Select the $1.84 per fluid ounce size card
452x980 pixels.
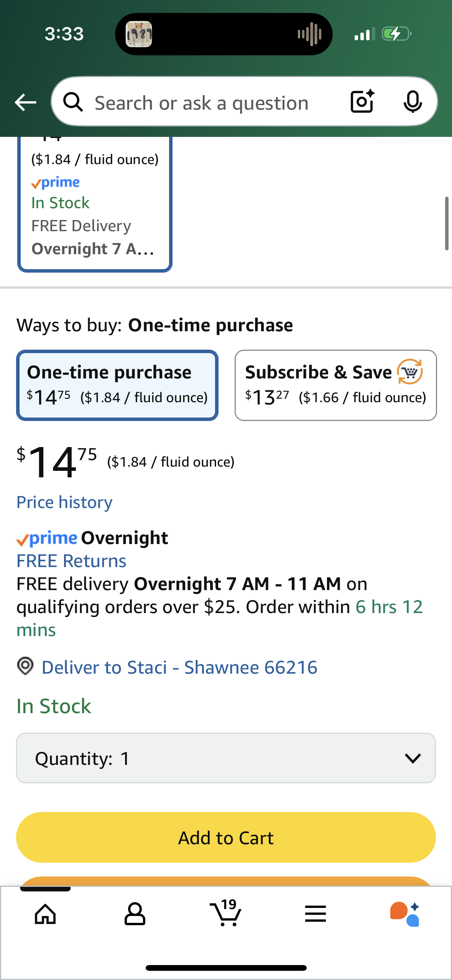coord(95,203)
